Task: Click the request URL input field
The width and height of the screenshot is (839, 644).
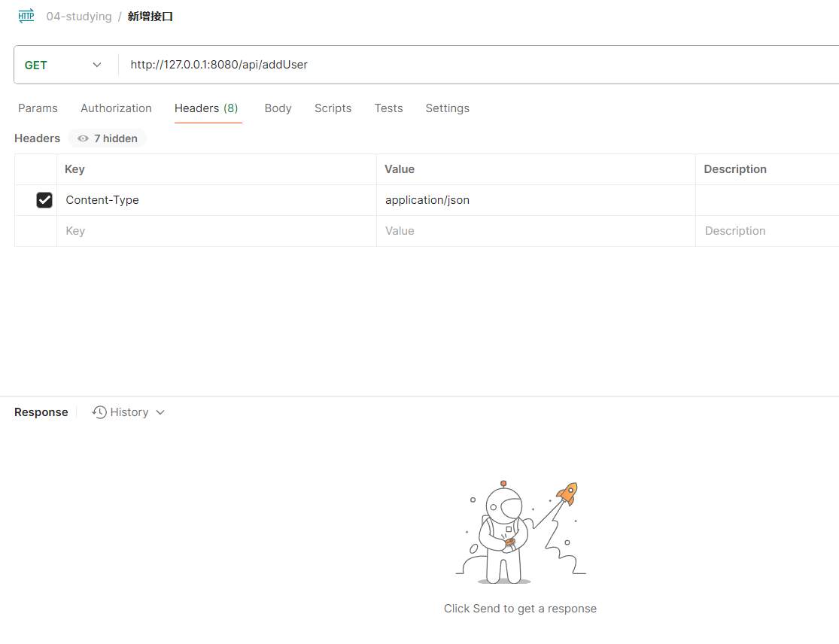Action: (479, 65)
